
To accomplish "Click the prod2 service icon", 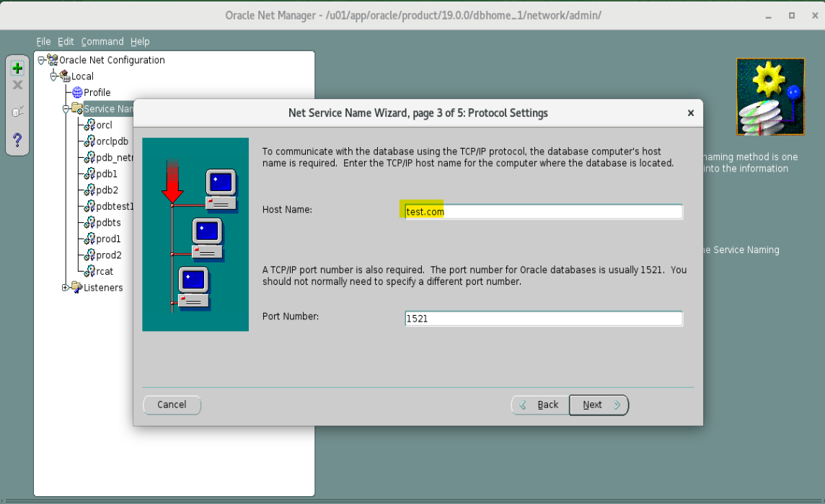I will pos(90,255).
